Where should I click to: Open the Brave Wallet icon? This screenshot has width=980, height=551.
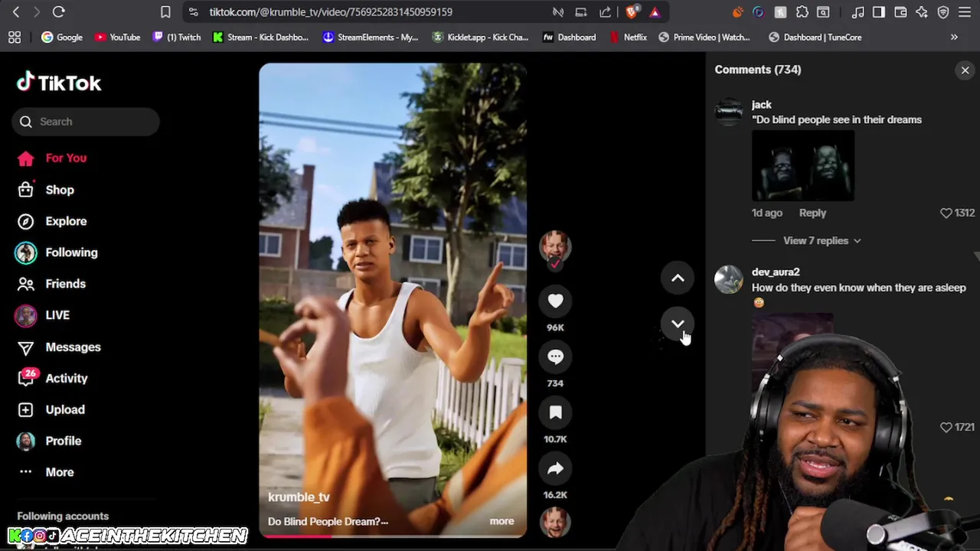(x=900, y=11)
